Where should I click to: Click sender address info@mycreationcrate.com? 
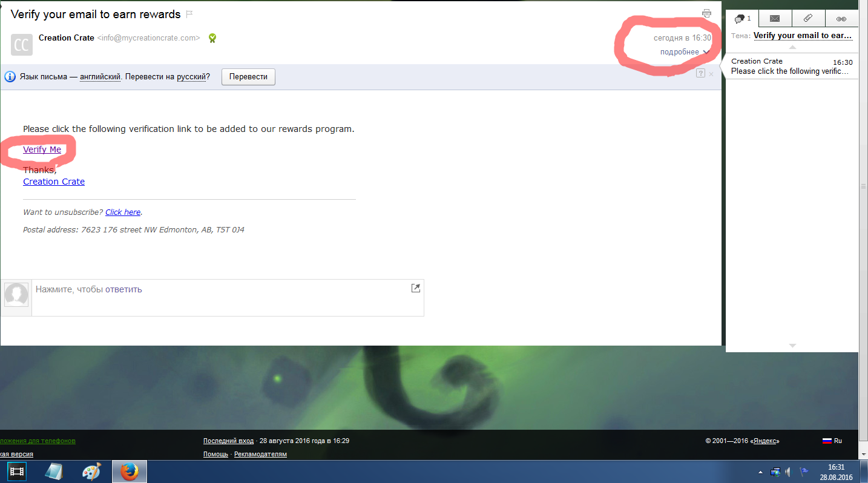click(x=149, y=38)
